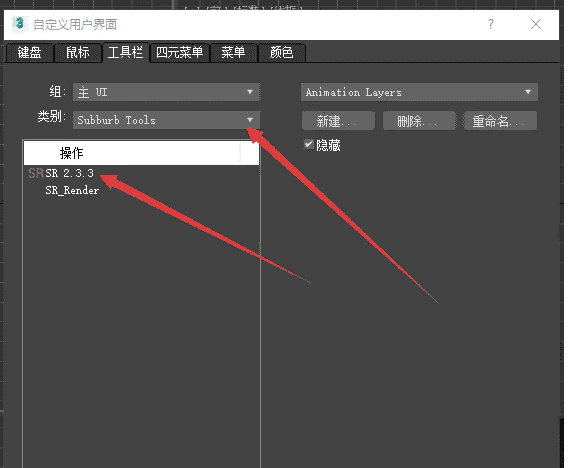This screenshot has height=468, width=568.
Task: Click the SR icon beside SR 2.3.3
Action: 36,173
